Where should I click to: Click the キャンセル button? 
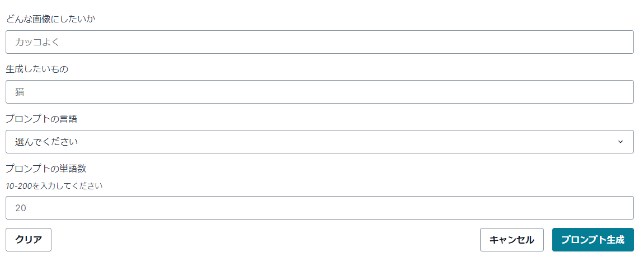(x=511, y=240)
